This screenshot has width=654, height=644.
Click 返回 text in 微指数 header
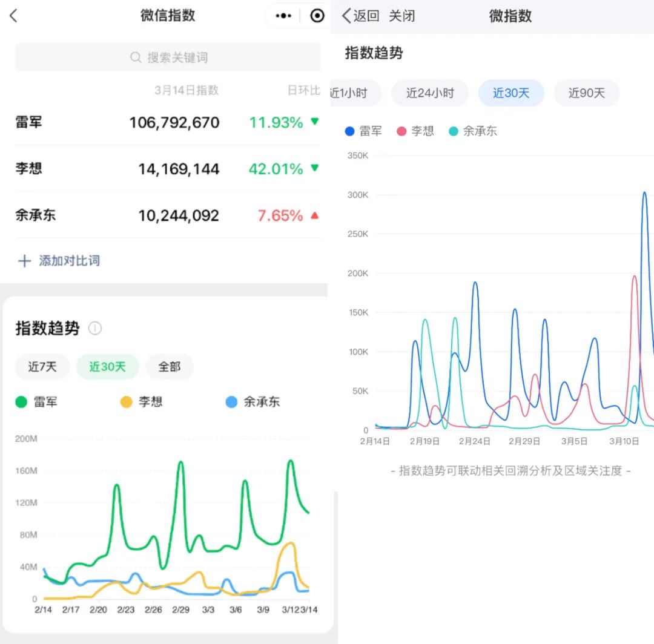pyautogui.click(x=366, y=16)
